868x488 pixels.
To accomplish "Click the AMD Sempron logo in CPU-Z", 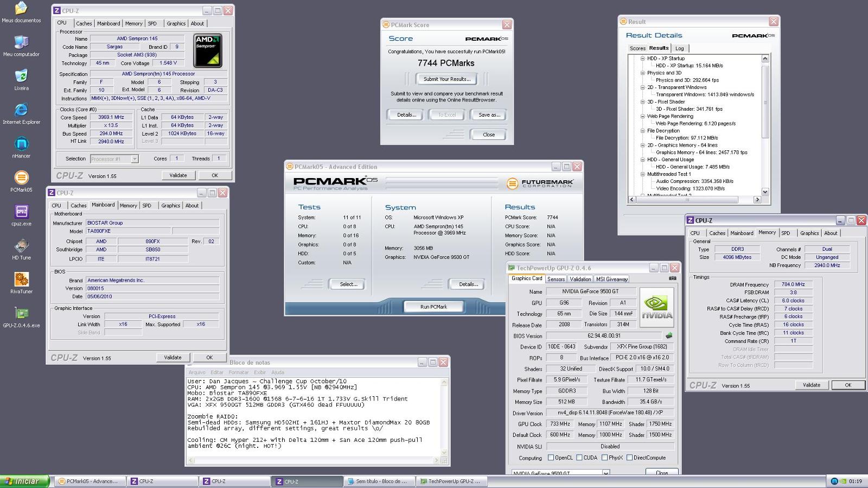I will 208,50.
